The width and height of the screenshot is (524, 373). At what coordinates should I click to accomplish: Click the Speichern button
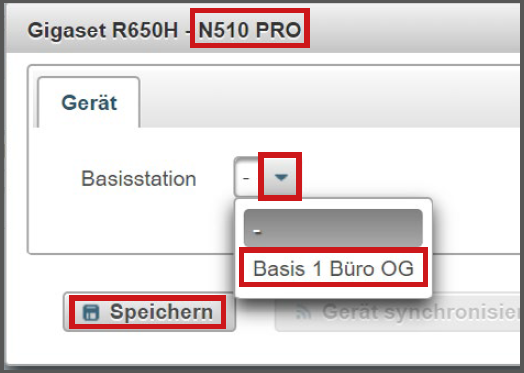coord(149,312)
